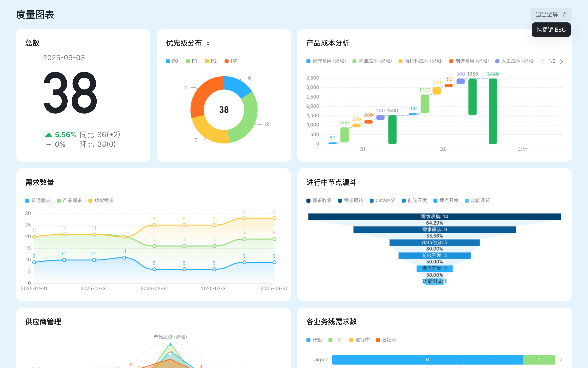
Task: Click the big number 38 in 总数 card
Action: (x=70, y=93)
